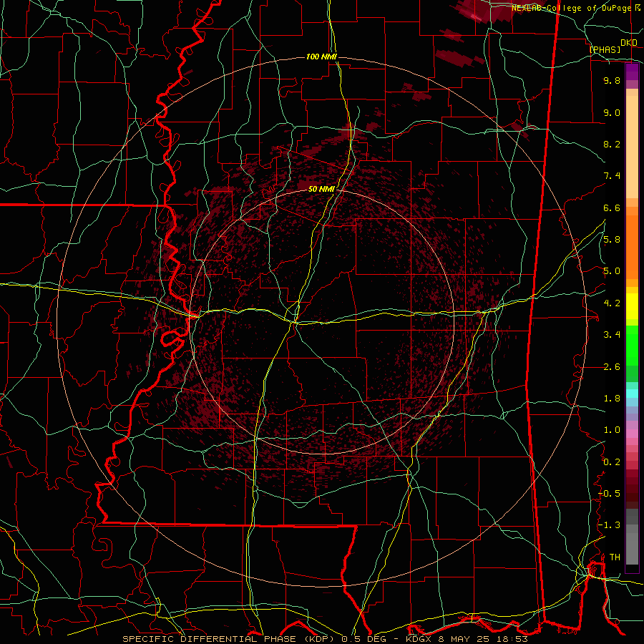This screenshot has width=644, height=644.
Task: Pick the cyan band on the color bar
Action: [632, 394]
